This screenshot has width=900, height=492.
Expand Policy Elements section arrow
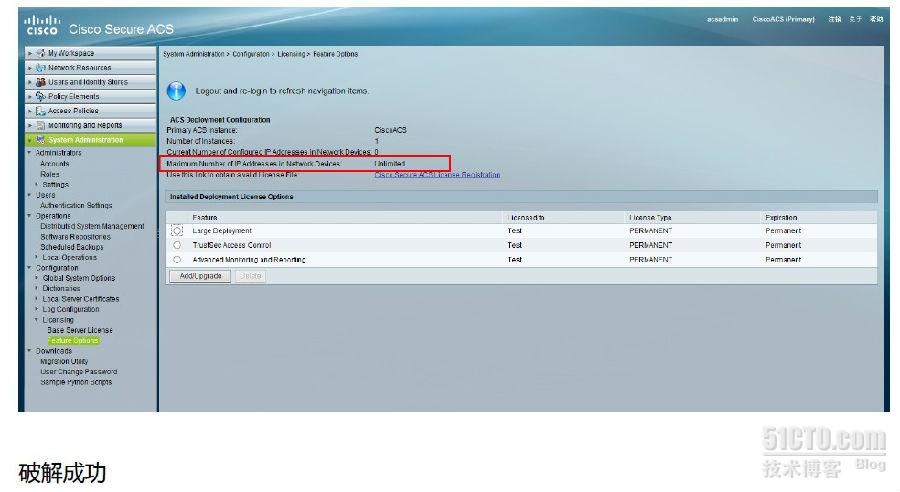30,96
